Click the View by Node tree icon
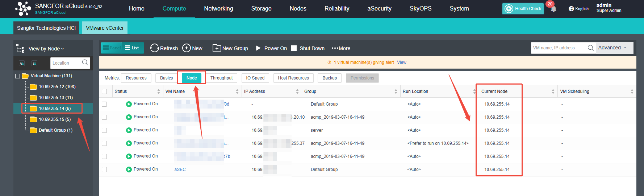The image size is (644, 196). pos(20,48)
